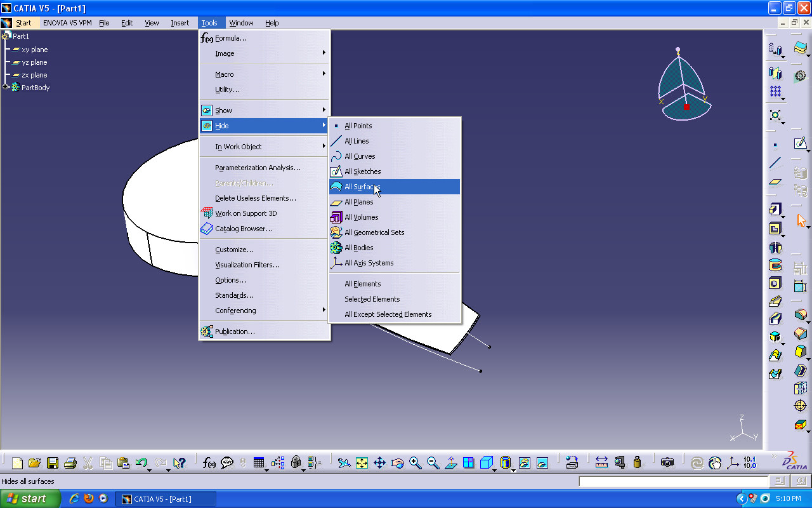Click the What's This help pointer icon
This screenshot has height=508, width=812.
pyautogui.click(x=179, y=463)
